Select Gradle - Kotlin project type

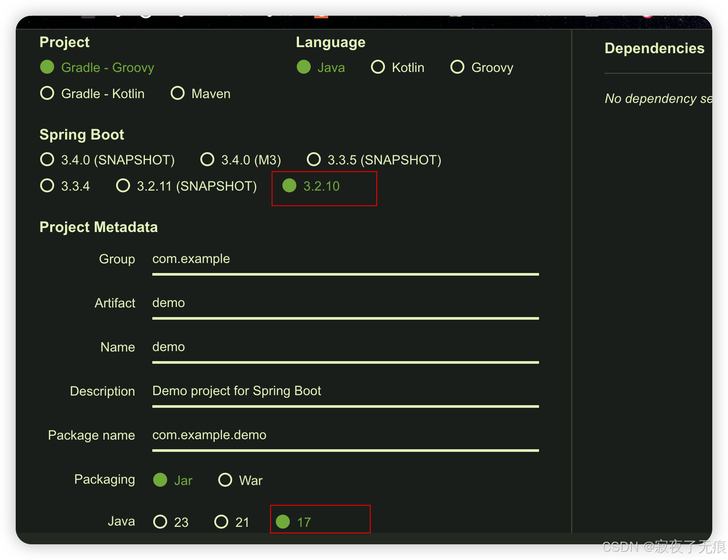coord(92,94)
